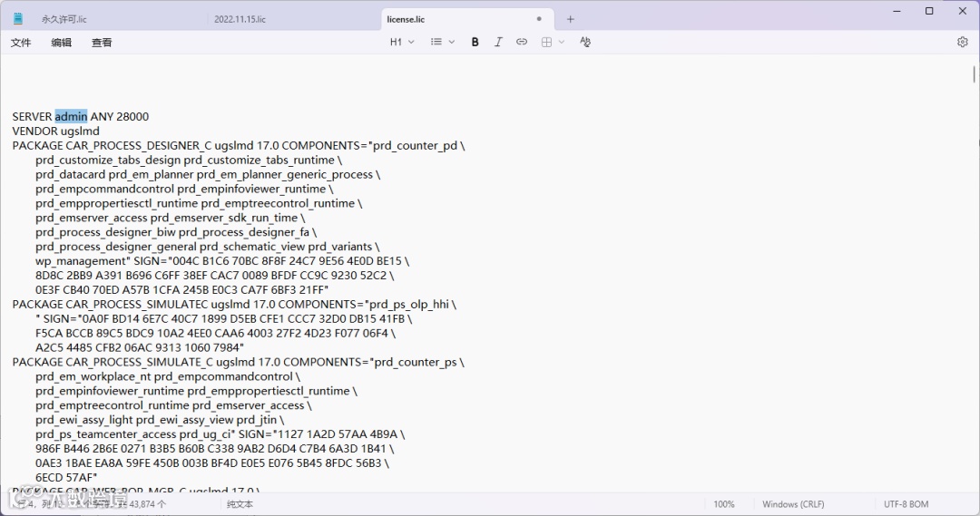Click the line starting 0E3F CB40 70ED
Viewport: 980px width, 516px height.
point(181,289)
